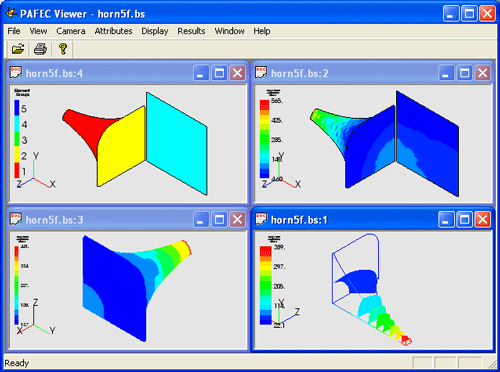Image resolution: width=500 pixels, height=372 pixels.
Task: Close the horn5f.bs:4 child window
Action: pyautogui.click(x=237, y=73)
